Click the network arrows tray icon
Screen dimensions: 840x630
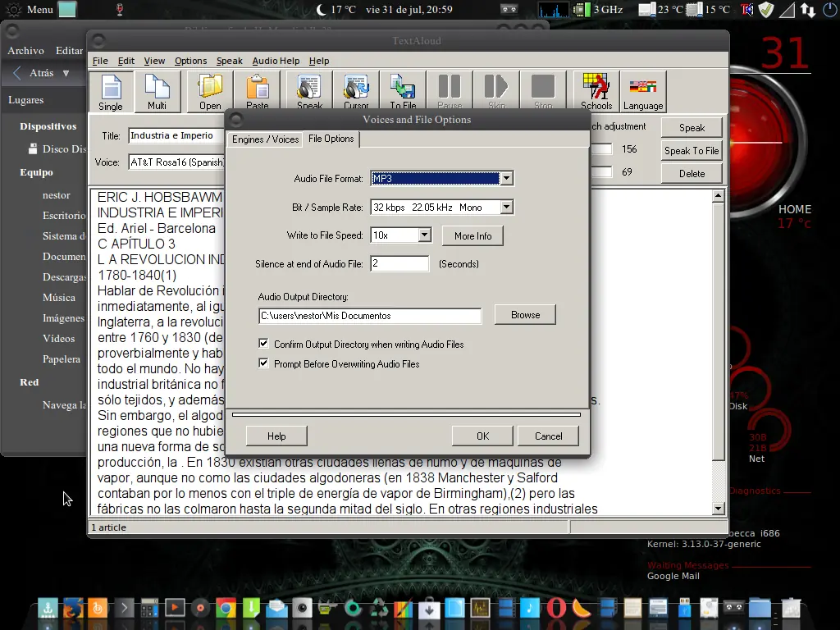tap(807, 9)
